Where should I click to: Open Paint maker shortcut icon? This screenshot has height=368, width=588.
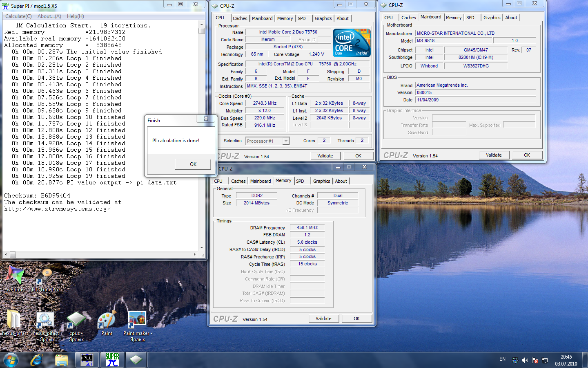tap(138, 326)
